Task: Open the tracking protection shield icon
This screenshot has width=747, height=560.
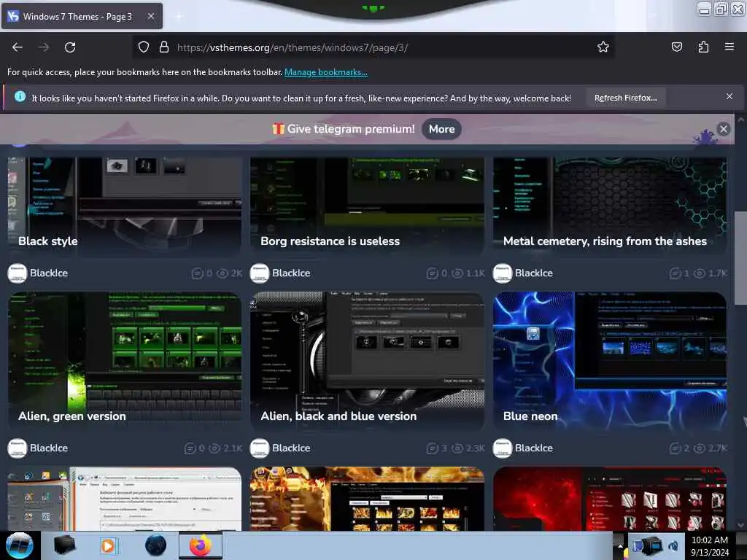Action: pos(144,47)
